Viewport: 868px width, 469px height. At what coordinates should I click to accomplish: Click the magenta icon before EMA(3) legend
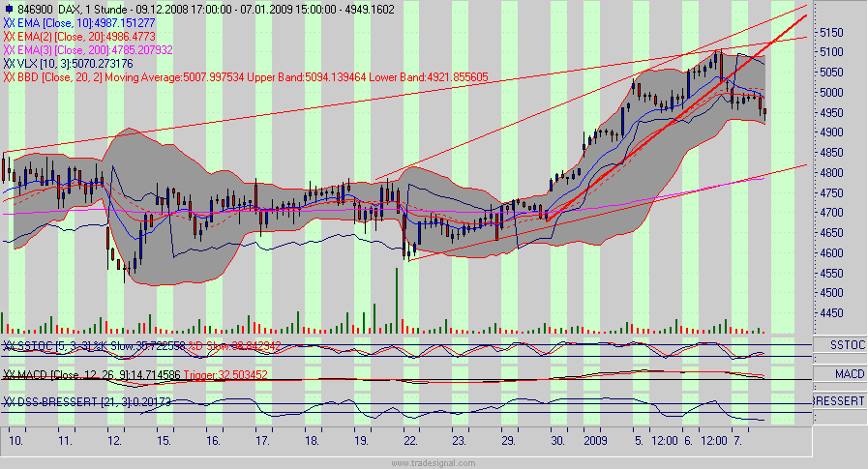pos(10,49)
